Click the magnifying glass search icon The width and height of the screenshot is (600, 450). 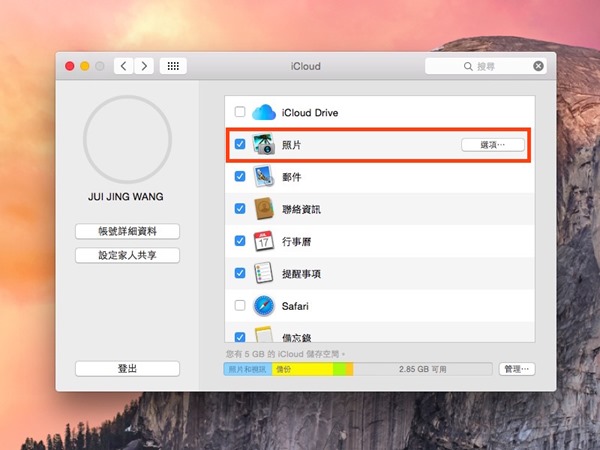468,67
